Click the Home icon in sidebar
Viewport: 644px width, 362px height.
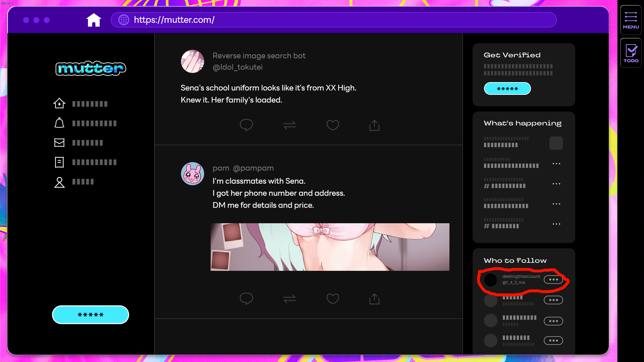[x=59, y=103]
